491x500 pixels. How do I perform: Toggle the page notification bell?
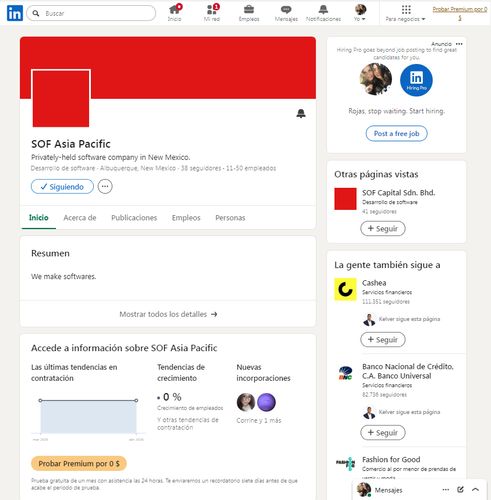(301, 113)
